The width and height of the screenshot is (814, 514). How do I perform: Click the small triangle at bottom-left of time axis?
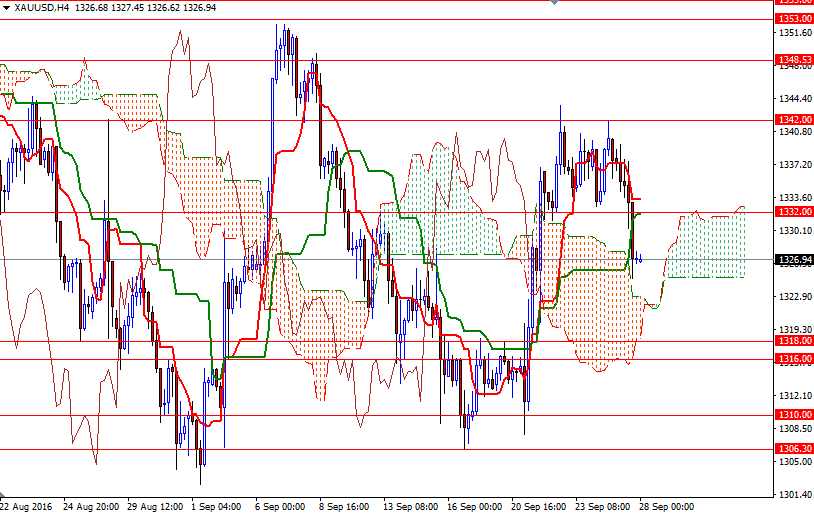click(x=3, y=497)
